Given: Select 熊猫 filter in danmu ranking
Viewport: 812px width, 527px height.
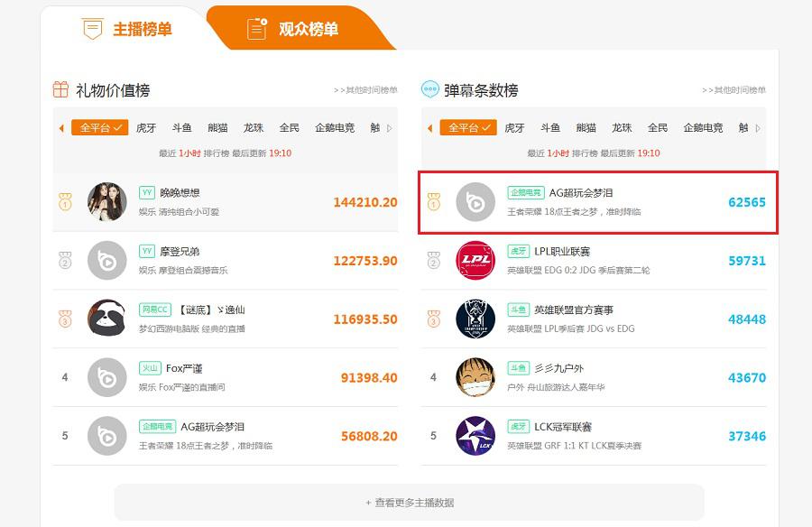Looking at the screenshot, I should (x=586, y=127).
